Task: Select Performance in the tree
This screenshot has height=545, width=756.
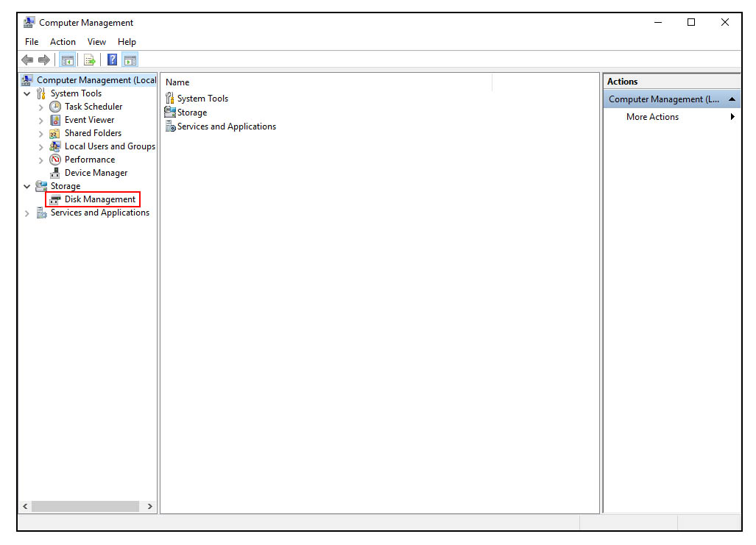Action: click(90, 160)
